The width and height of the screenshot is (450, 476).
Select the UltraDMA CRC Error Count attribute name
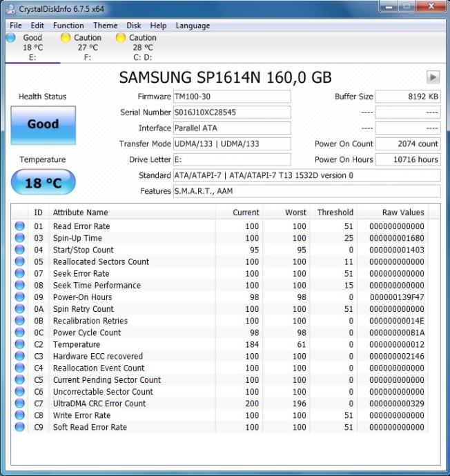click(99, 404)
